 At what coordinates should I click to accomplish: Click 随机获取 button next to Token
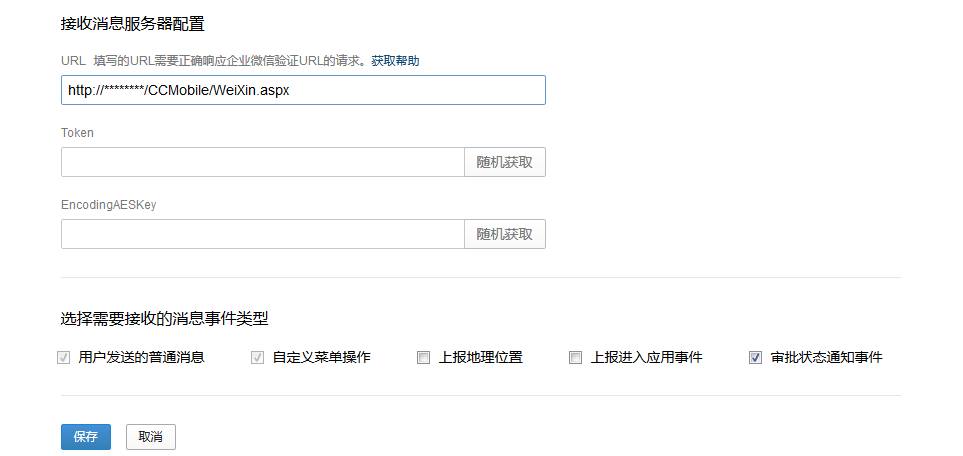[x=505, y=162]
